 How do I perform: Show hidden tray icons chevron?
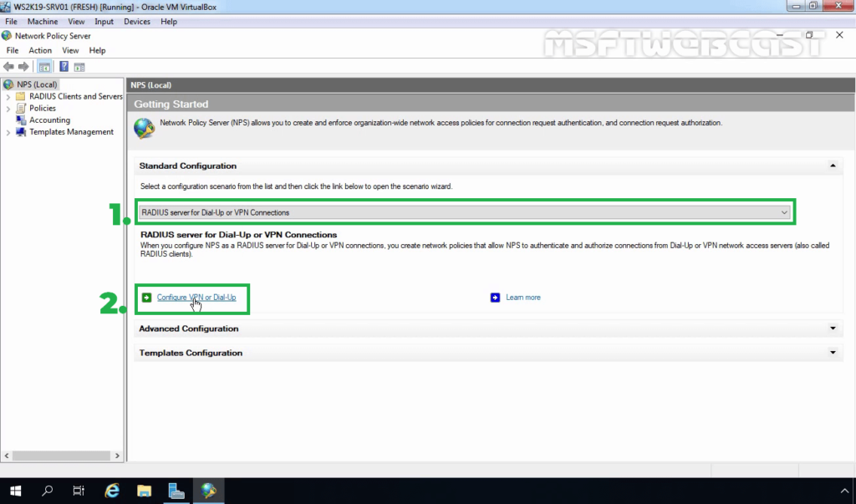point(844,491)
